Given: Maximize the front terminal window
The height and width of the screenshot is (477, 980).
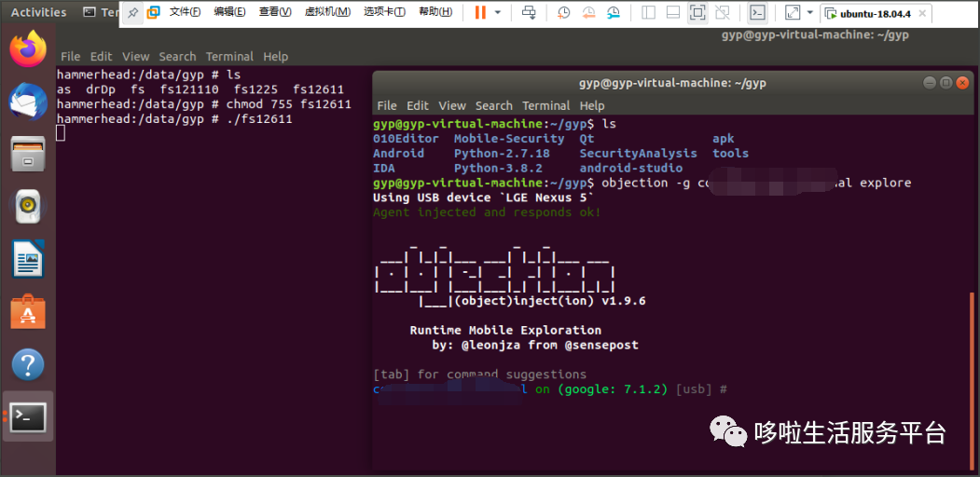Looking at the screenshot, I should [x=945, y=82].
